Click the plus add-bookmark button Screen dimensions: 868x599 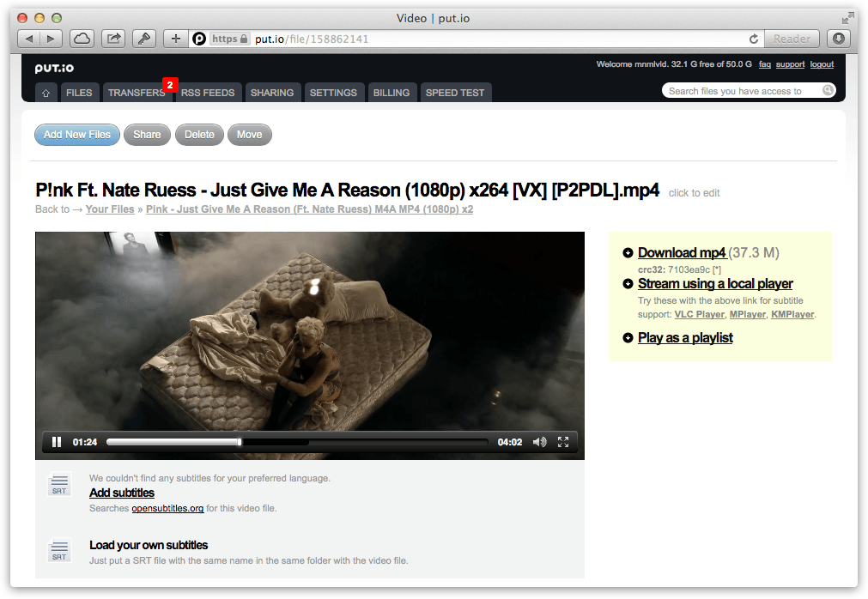click(x=175, y=39)
